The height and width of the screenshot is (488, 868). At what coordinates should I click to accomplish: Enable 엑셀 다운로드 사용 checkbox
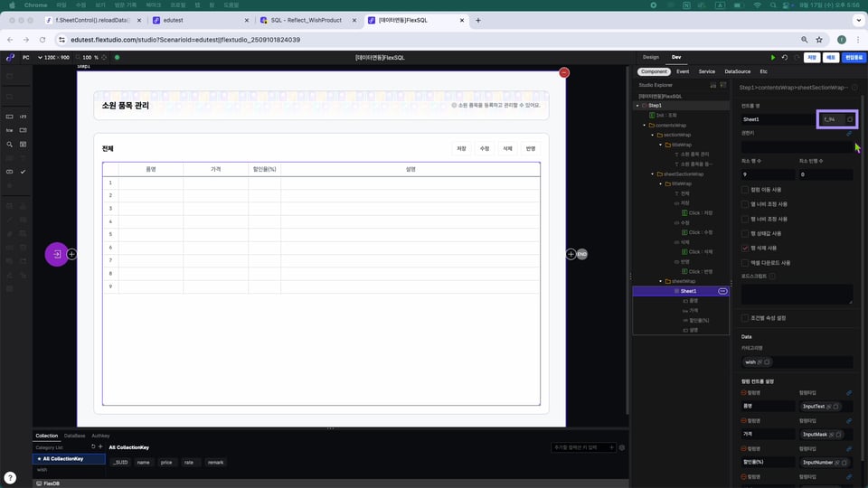[x=744, y=263]
